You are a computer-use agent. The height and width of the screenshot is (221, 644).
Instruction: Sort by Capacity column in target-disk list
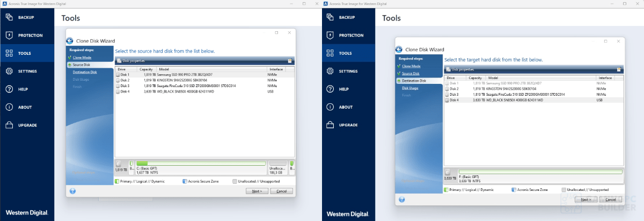pyautogui.click(x=476, y=78)
